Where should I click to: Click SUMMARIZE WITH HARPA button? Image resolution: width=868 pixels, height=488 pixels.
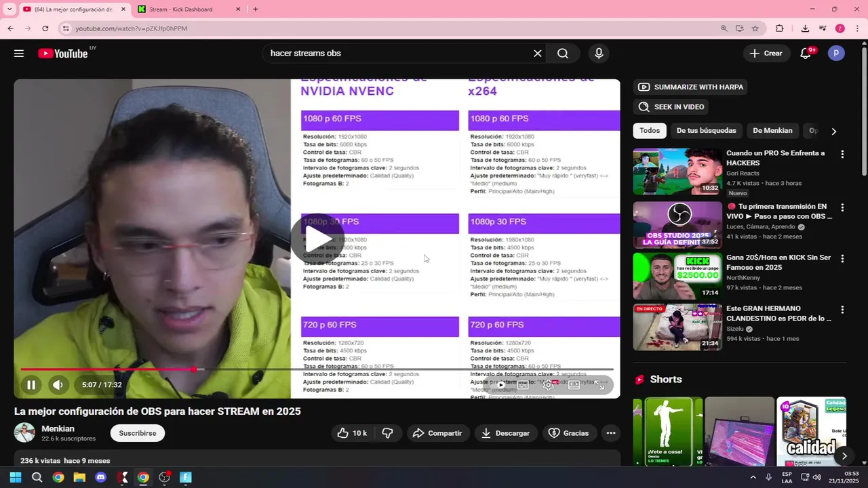point(692,87)
